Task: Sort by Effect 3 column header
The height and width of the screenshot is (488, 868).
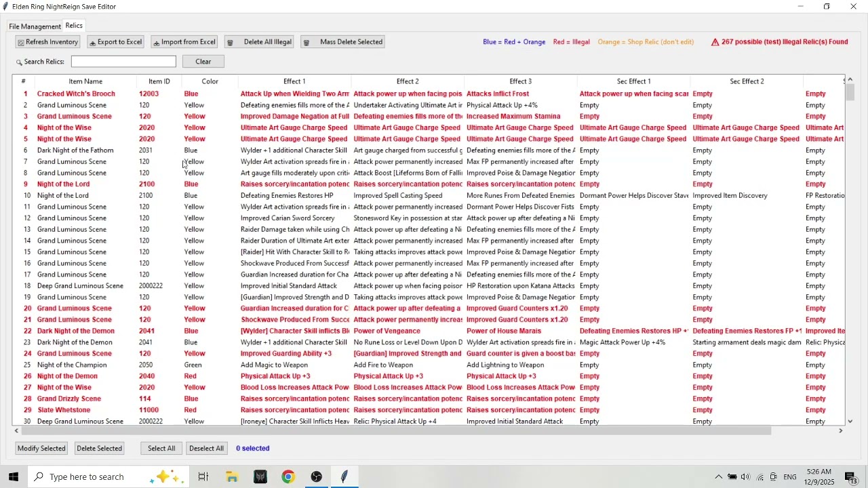Action: [521, 81]
